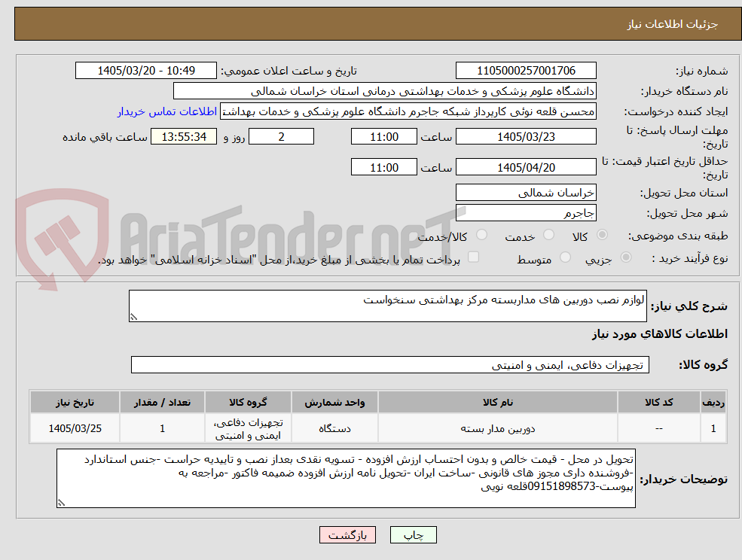Click the گروه کالا field
This screenshot has height=560, width=742.
click(x=390, y=364)
